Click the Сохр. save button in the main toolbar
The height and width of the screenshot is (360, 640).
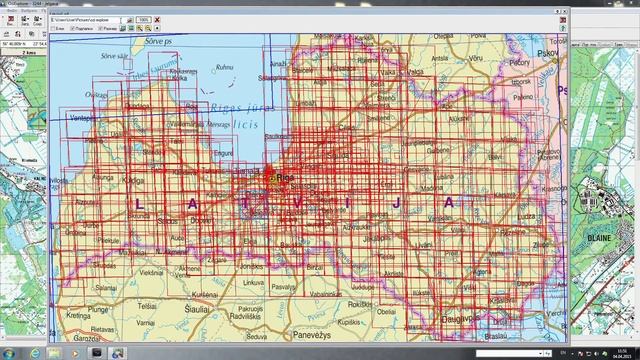(38, 21)
